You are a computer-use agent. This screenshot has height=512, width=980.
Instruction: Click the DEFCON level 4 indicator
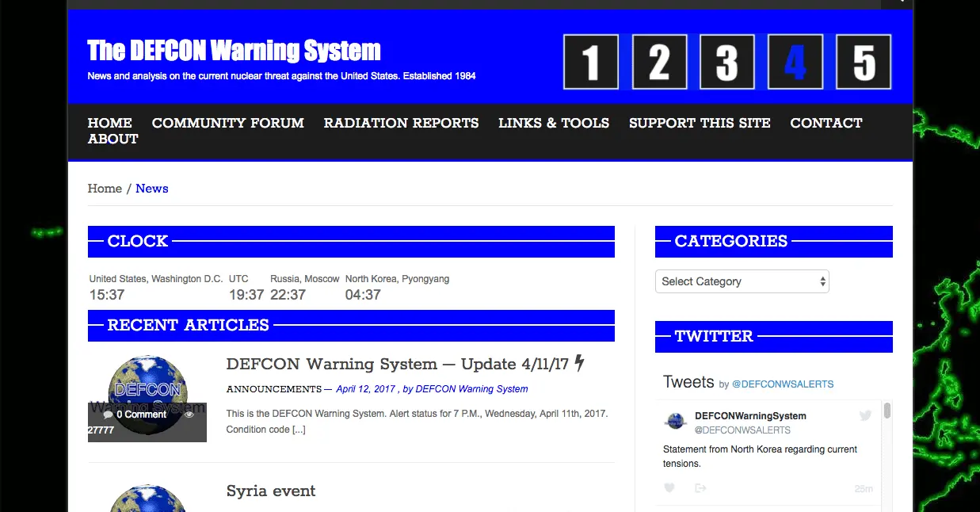[x=795, y=62]
